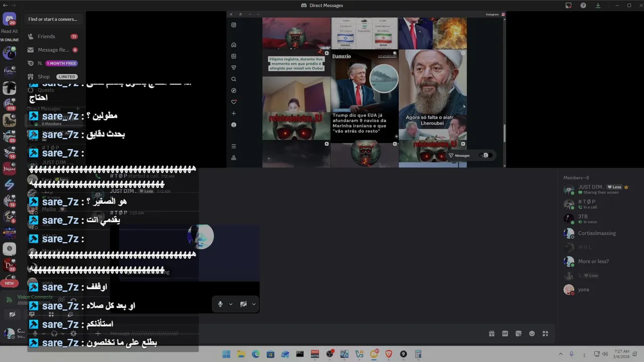Viewport: 644px width, 362px height.
Task: Open GIF picker in message bar
Action: point(505,333)
